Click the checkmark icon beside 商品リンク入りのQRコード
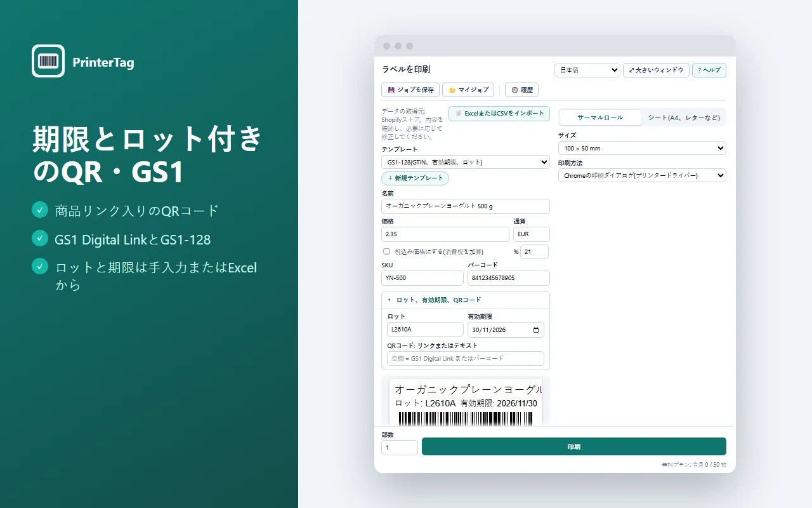Viewport: 812px width, 508px height. pyautogui.click(x=40, y=210)
